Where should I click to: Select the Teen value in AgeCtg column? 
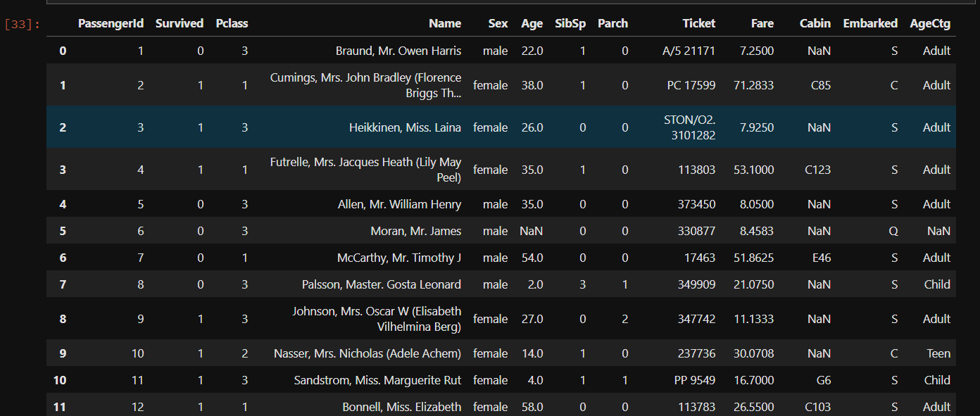point(938,353)
